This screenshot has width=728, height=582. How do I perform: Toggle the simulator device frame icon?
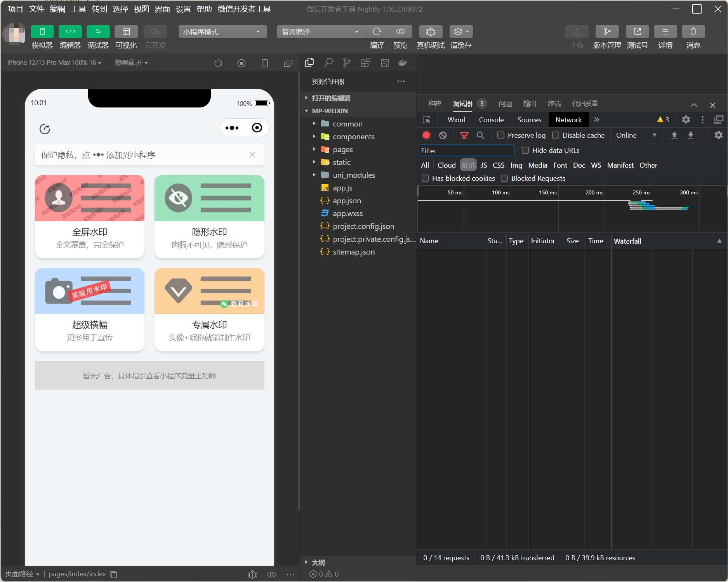[x=265, y=63]
